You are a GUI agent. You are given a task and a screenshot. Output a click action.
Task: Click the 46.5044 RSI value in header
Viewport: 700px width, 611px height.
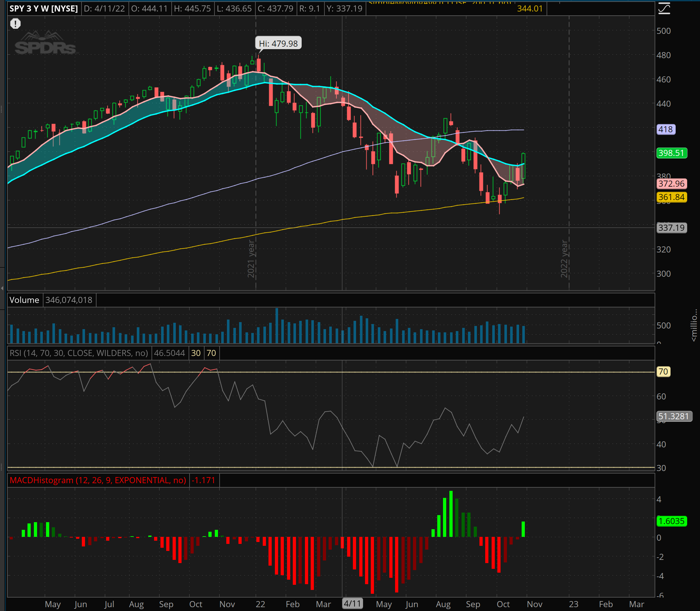(169, 353)
